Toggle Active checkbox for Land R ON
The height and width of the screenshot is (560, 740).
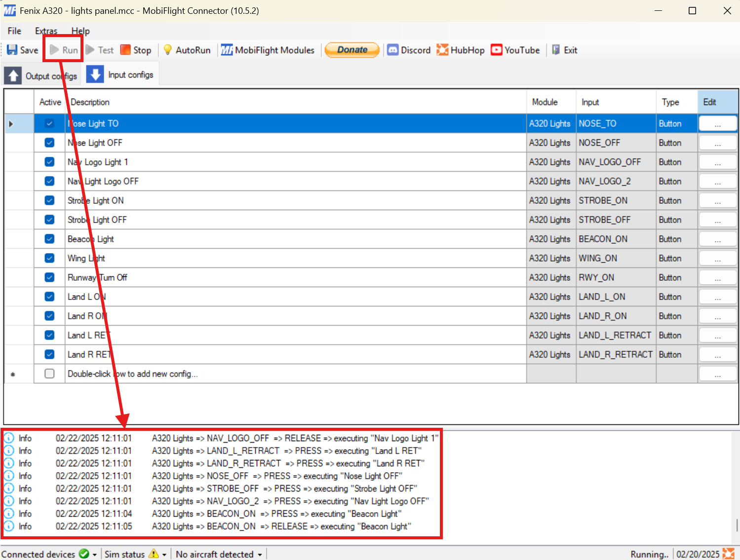click(49, 316)
